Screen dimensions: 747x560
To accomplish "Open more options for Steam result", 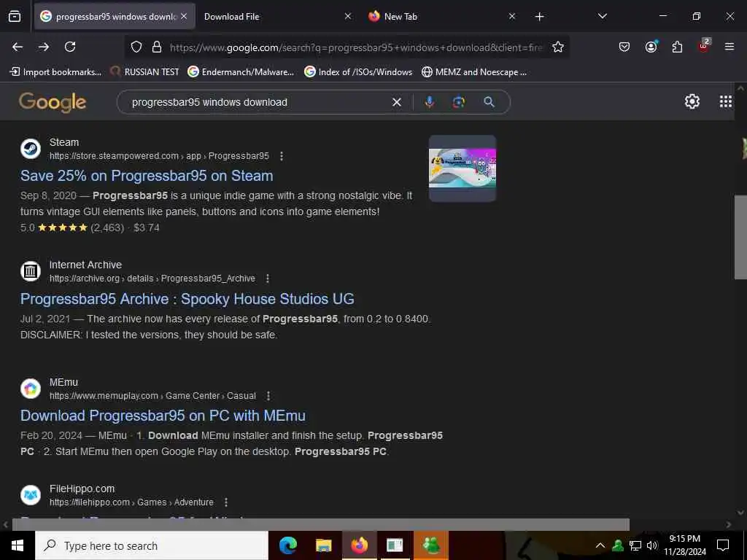I will click(x=282, y=156).
